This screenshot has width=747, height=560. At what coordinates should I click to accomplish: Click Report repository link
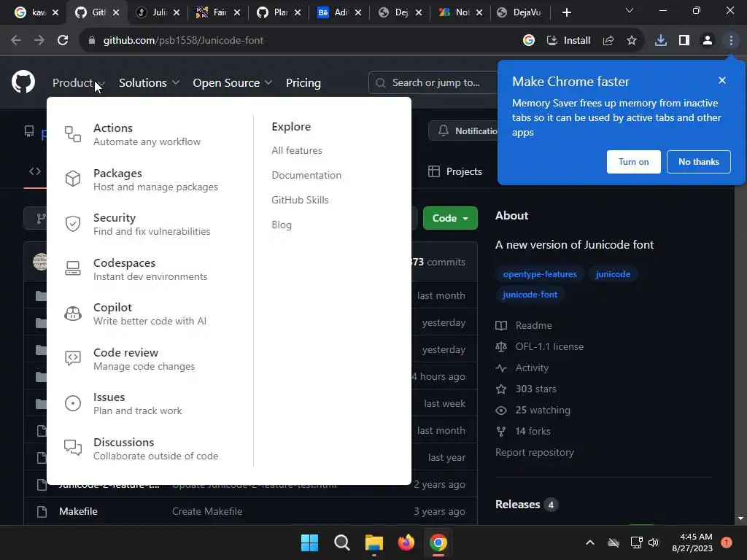(x=535, y=452)
